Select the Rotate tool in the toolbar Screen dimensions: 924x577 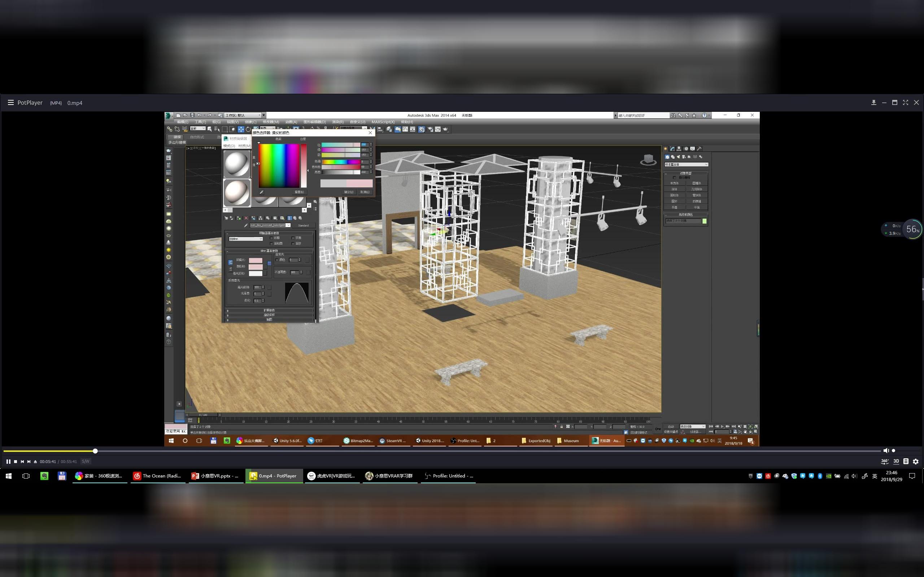248,129
